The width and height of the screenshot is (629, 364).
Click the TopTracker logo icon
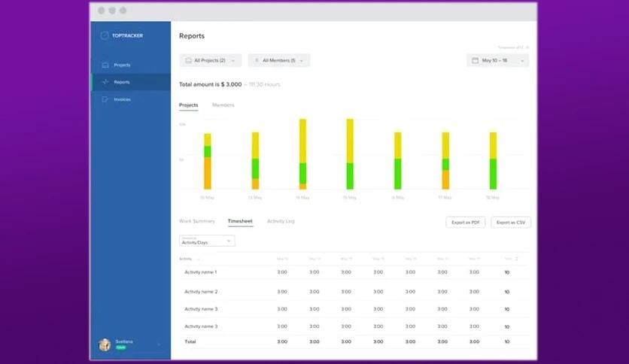105,35
